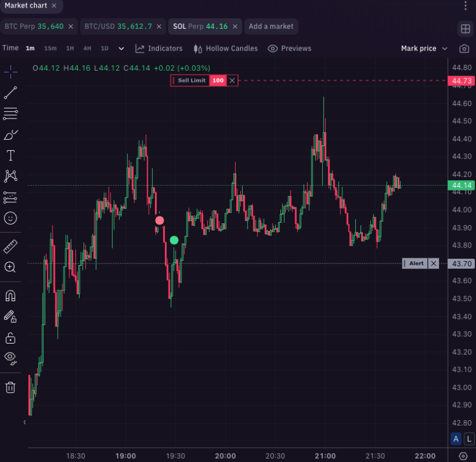476x462 pixels.
Task: Click the red sell trade marker
Action: (x=160, y=220)
